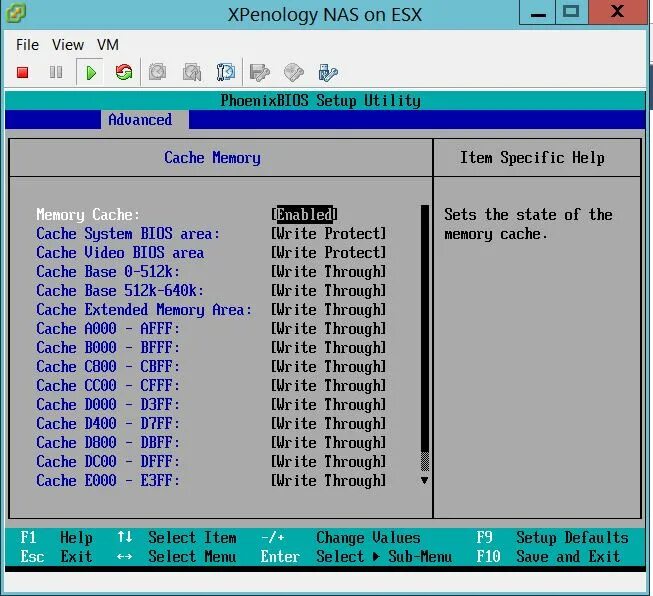Open the File menu
Viewport: 653px width, 596px height.
coord(27,45)
